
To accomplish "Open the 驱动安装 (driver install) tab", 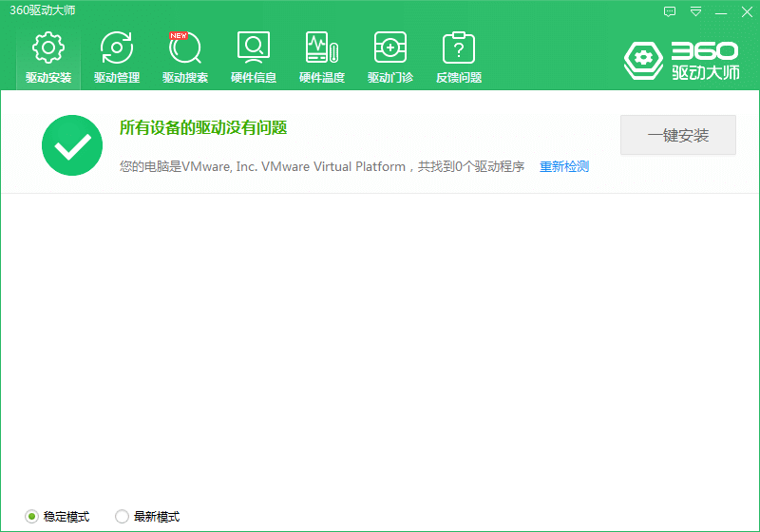I will (x=48, y=58).
